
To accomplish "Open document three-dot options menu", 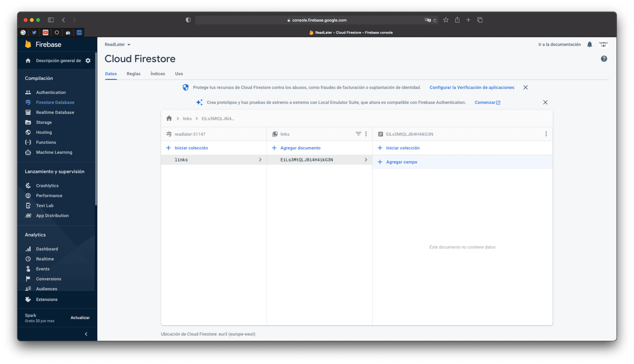I will click(x=546, y=134).
